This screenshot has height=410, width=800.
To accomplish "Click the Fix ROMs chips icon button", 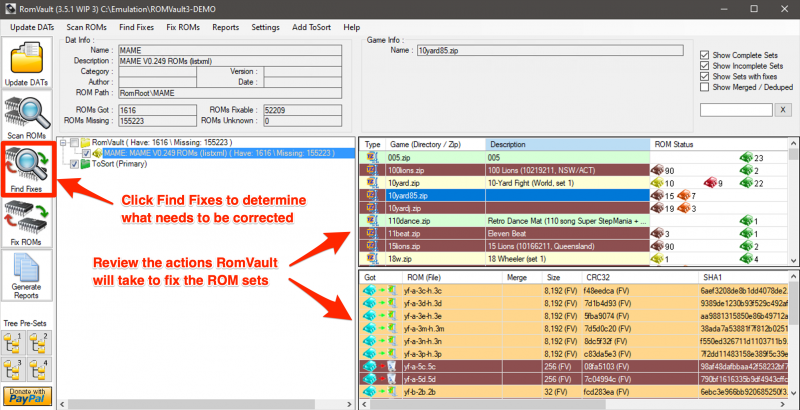I will (x=27, y=222).
